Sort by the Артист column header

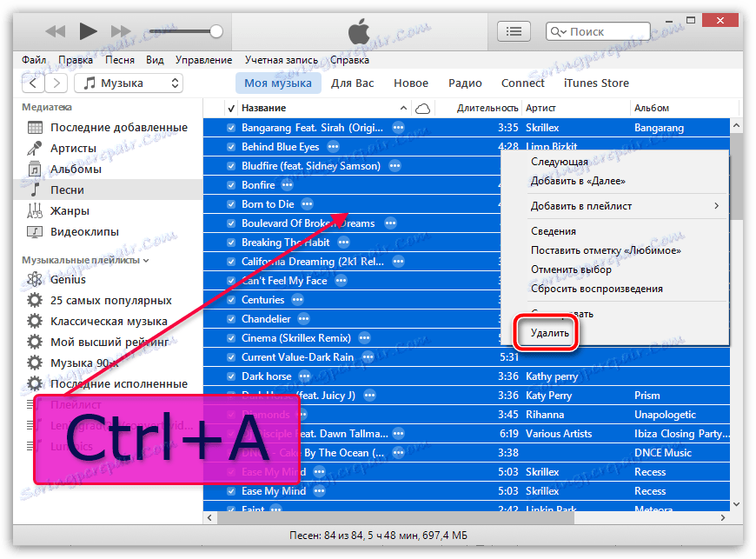coord(540,109)
